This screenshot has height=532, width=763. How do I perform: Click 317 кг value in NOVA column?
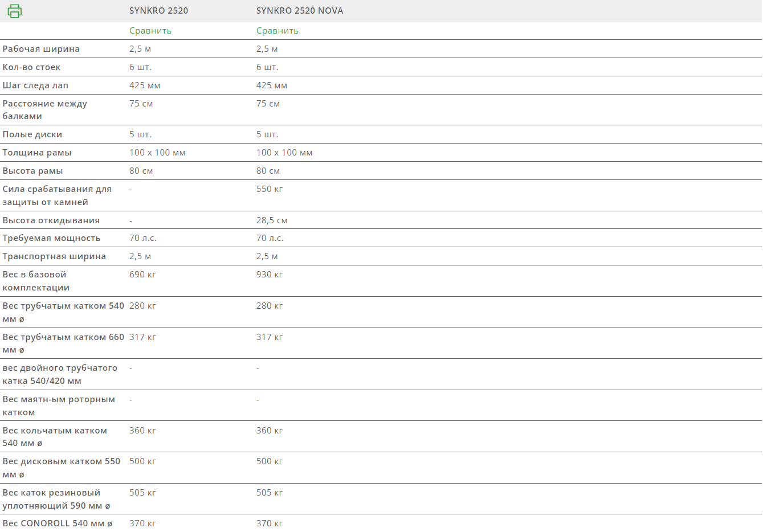270,337
